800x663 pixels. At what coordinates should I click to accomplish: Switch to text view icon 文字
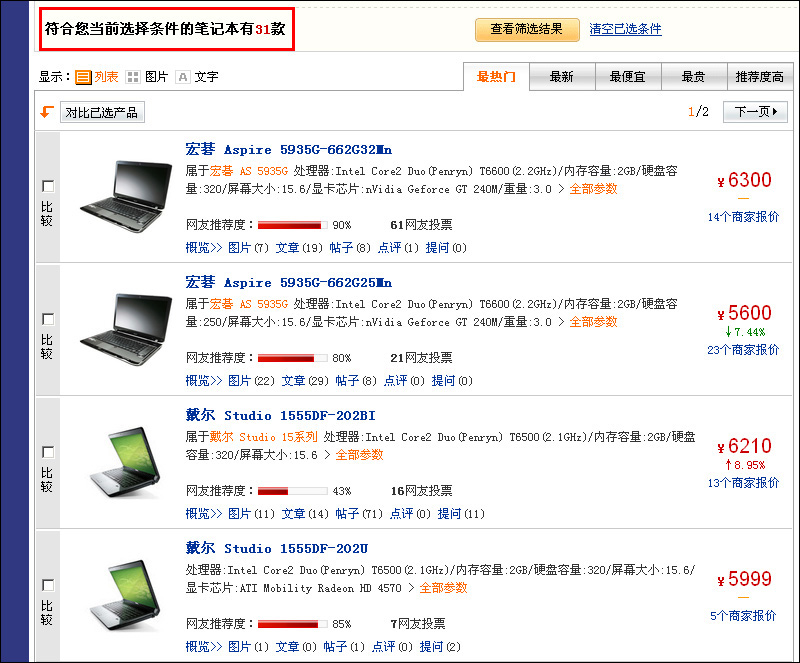click(183, 77)
